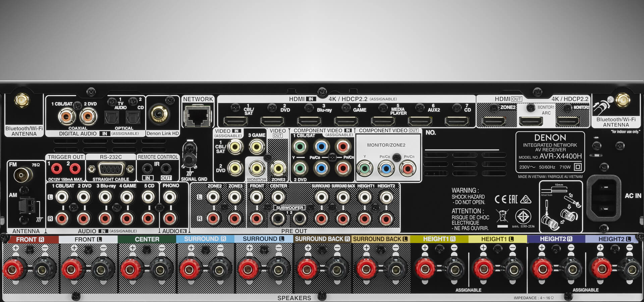Click the green CENTER speaker label

coord(147,239)
